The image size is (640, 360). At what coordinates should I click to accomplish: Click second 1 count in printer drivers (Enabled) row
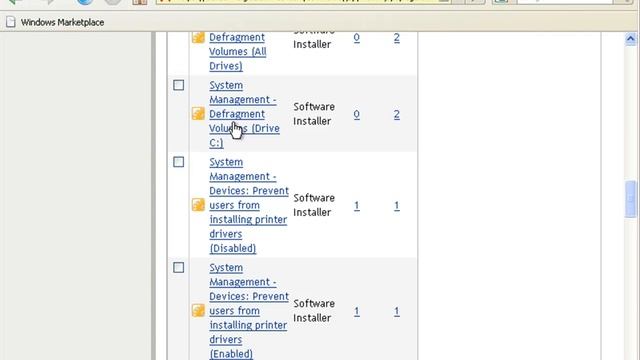pyautogui.click(x=397, y=311)
